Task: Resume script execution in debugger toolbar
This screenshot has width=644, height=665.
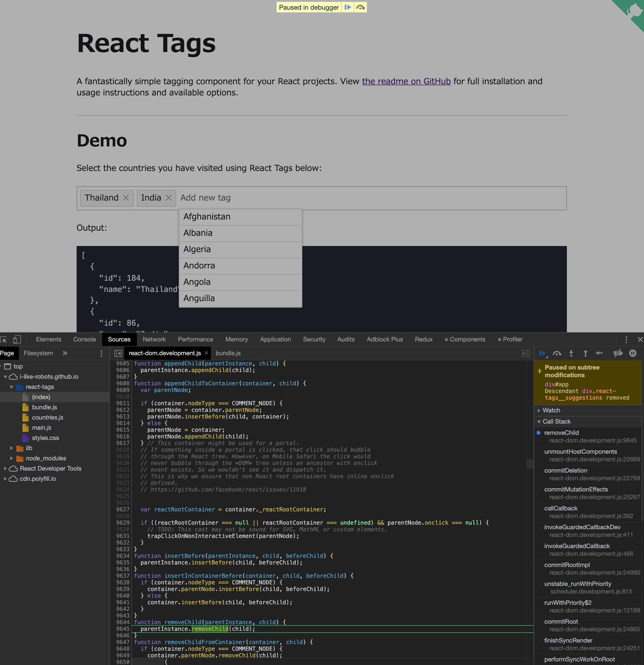Action: click(543, 353)
